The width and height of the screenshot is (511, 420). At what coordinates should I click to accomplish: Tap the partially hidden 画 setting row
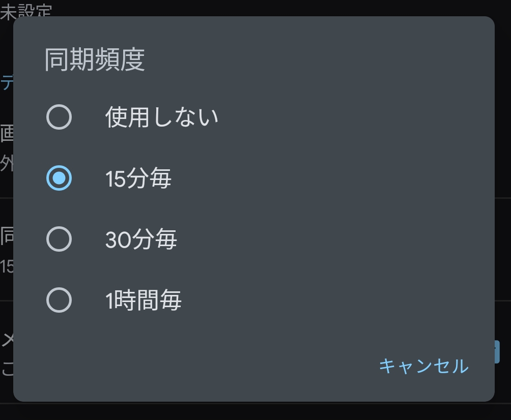coord(6,134)
